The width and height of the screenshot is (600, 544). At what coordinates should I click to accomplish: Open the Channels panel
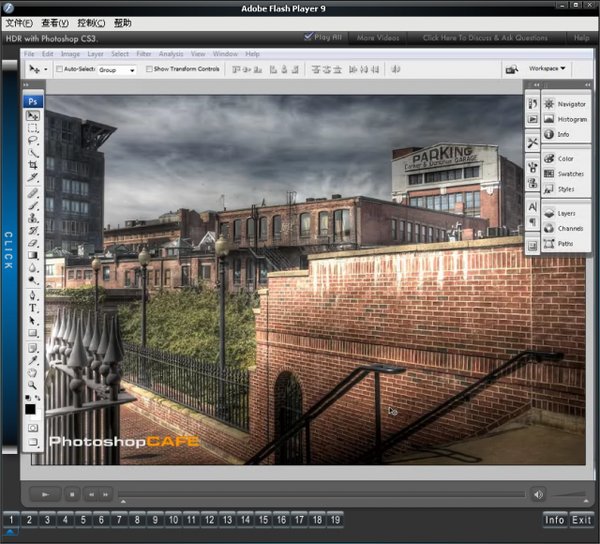[570, 229]
